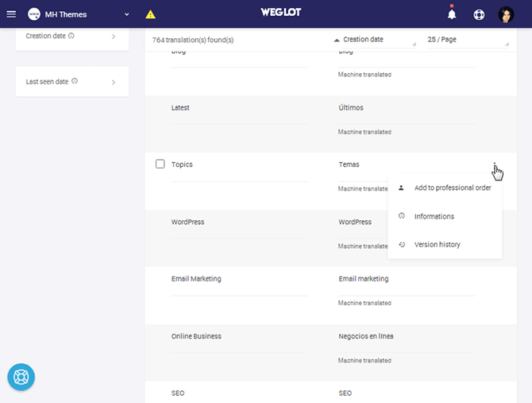532x403 pixels.
Task: Click the WordPress original text
Action: click(187, 222)
